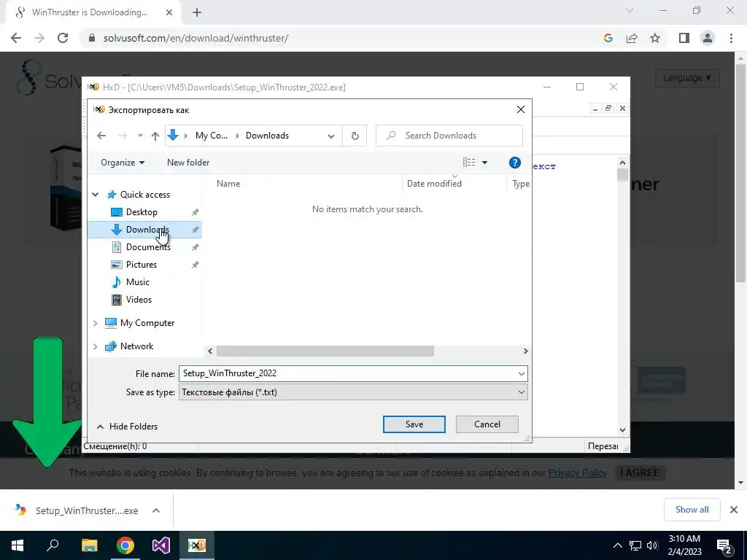747x560 pixels.
Task: Open Windows taskbar search
Action: [x=53, y=545]
